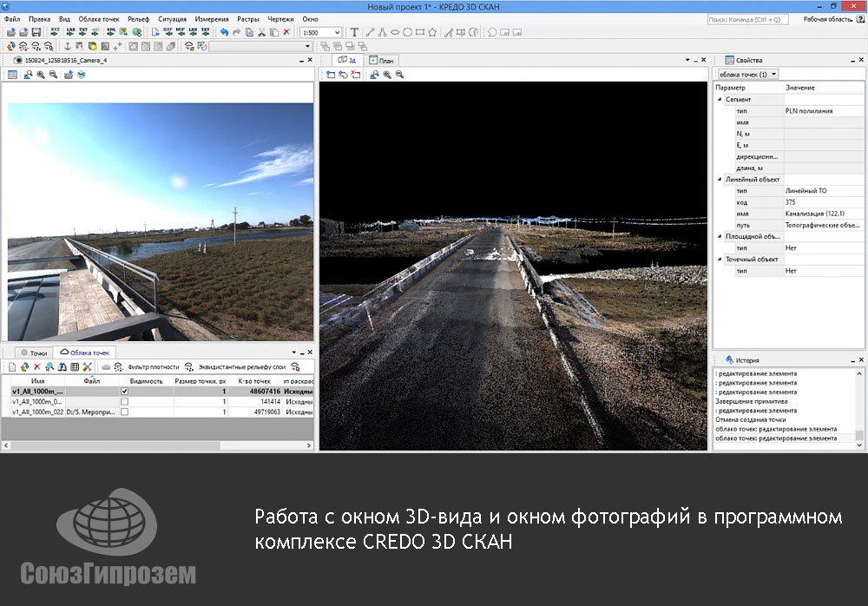This screenshot has height=606, width=868.
Task: Click 'Канализация (122.1)' property value
Action: pos(815,214)
